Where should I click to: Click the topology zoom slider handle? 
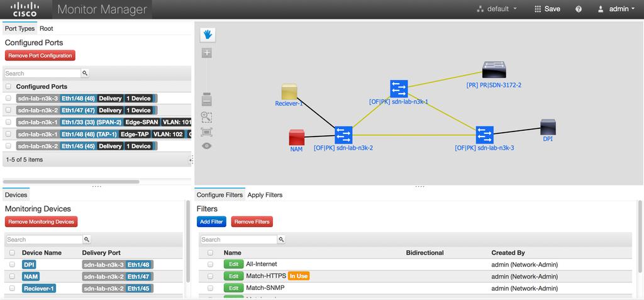[207, 94]
